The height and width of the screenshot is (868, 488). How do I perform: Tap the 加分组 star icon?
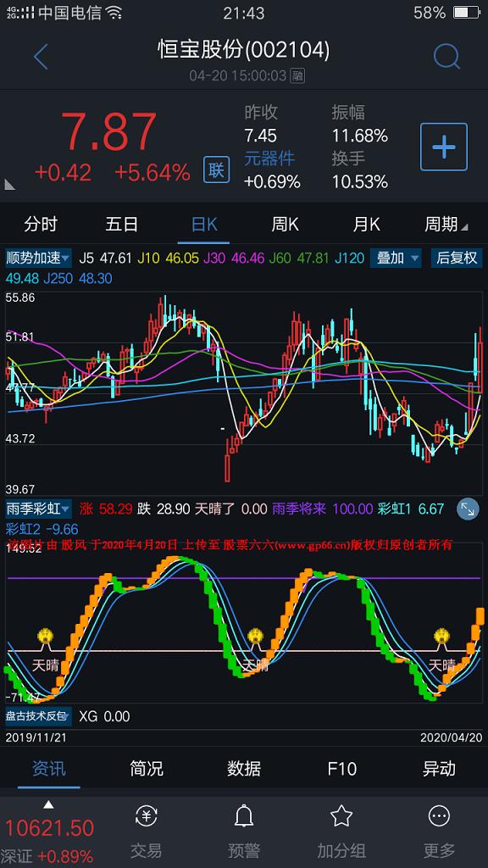click(341, 816)
